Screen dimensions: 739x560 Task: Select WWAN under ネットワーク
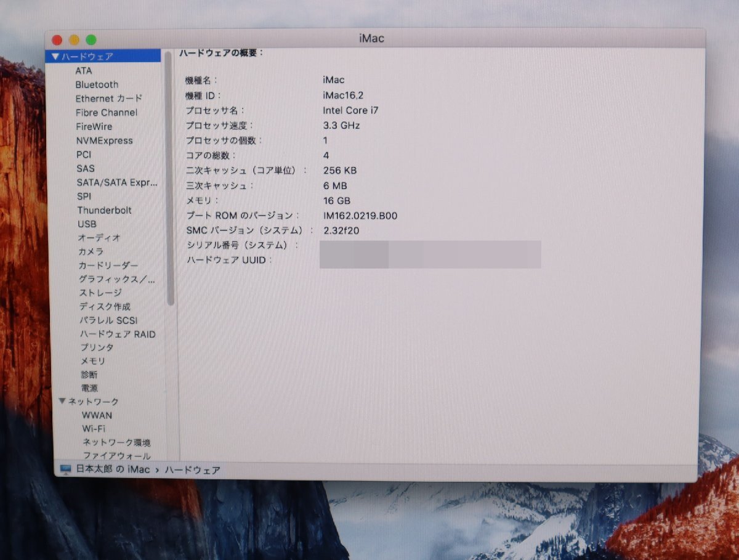[x=97, y=415]
